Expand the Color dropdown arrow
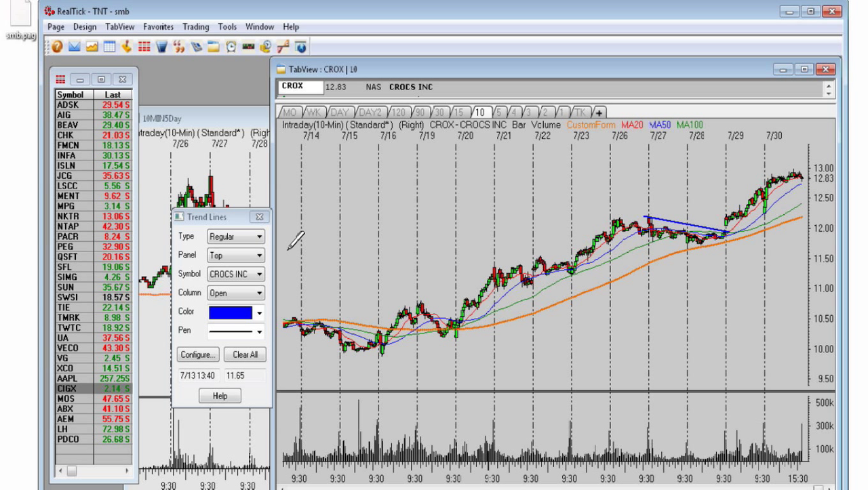This screenshot has height=490, width=868. click(x=259, y=313)
